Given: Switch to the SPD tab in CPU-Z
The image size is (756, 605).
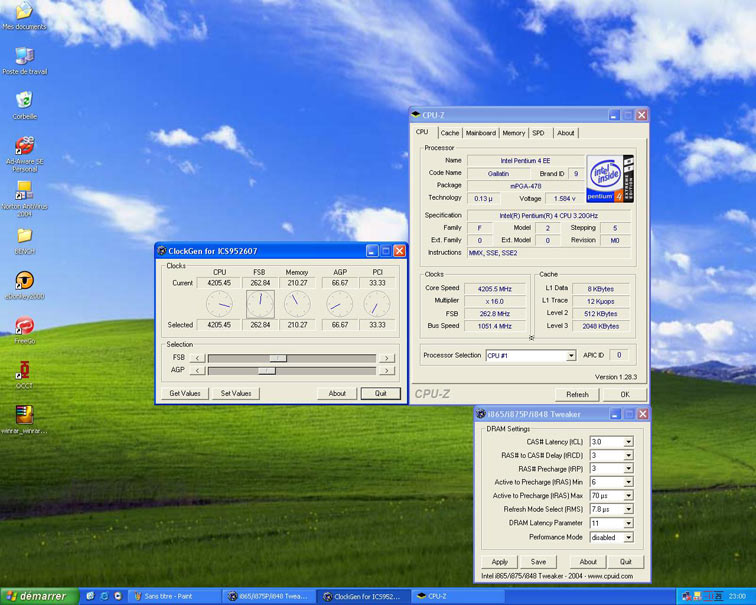Looking at the screenshot, I should coord(539,133).
